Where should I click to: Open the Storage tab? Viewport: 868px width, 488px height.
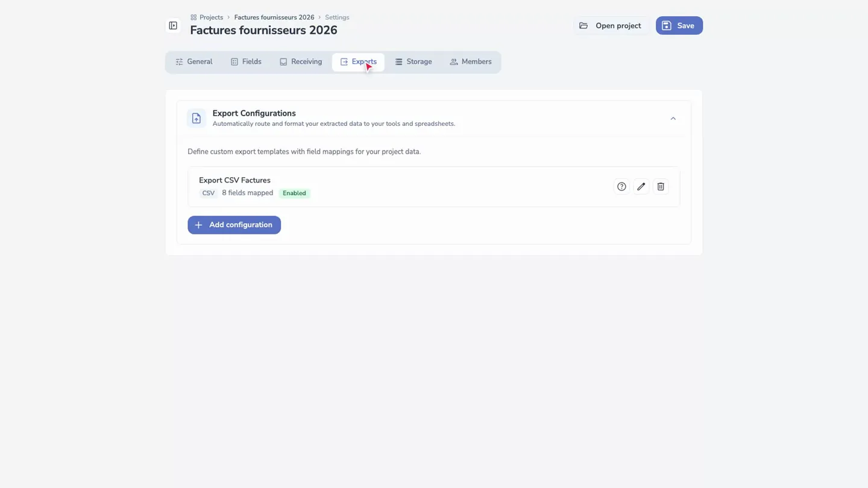coord(414,62)
